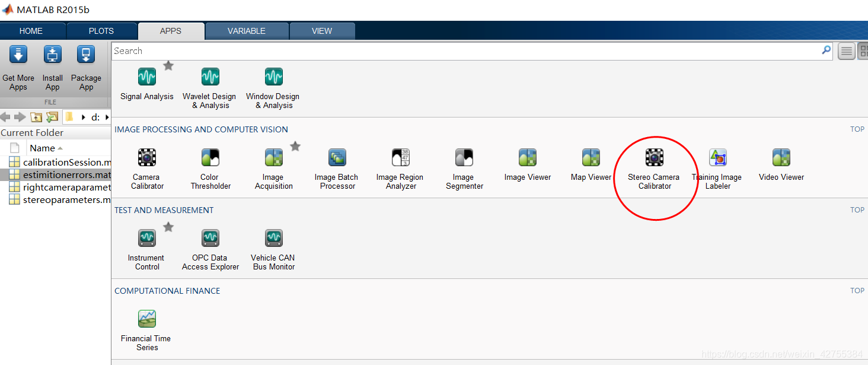Switch to the VIEW tab
The width and height of the screenshot is (868, 365).
click(322, 31)
